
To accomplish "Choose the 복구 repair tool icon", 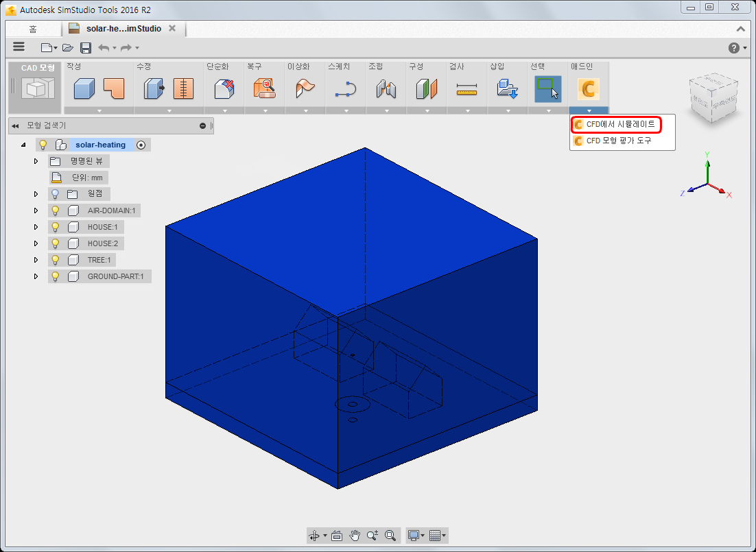I will point(265,89).
